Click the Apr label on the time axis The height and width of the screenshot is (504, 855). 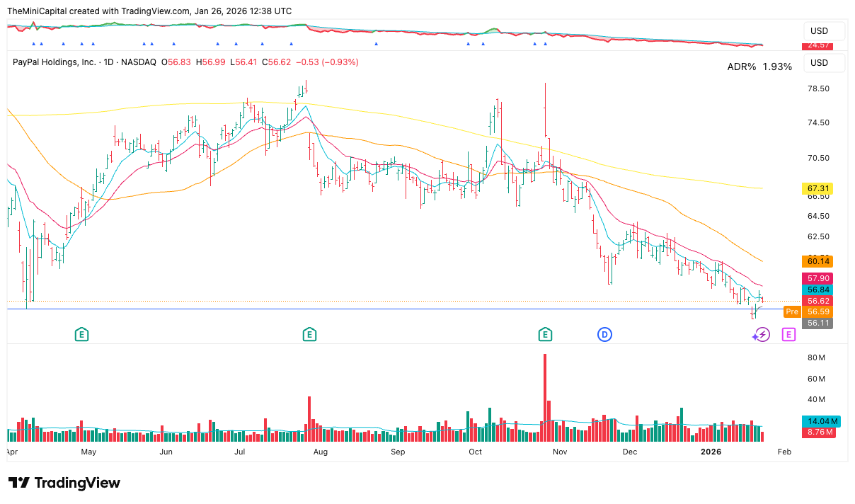point(12,451)
